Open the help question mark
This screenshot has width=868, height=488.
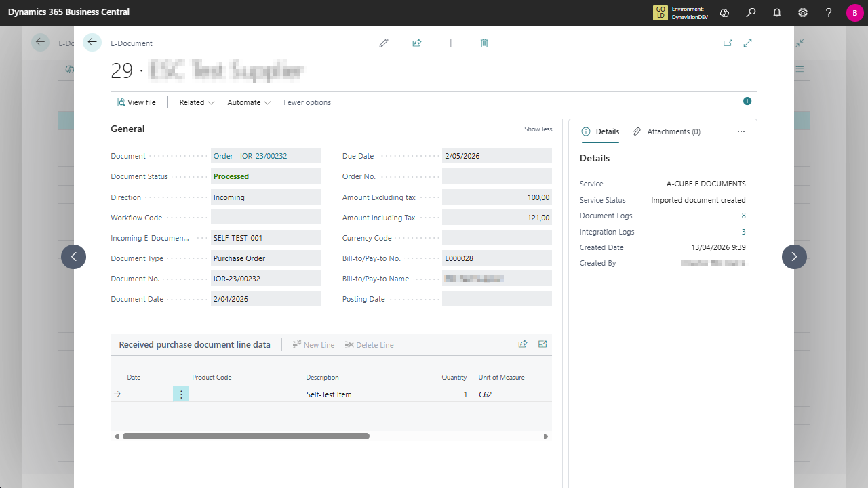829,12
